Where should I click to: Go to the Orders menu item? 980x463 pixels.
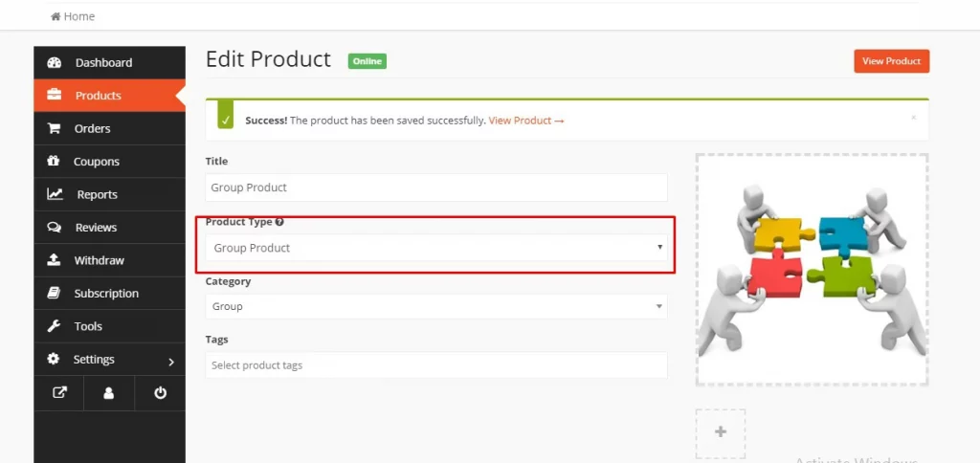coord(110,128)
